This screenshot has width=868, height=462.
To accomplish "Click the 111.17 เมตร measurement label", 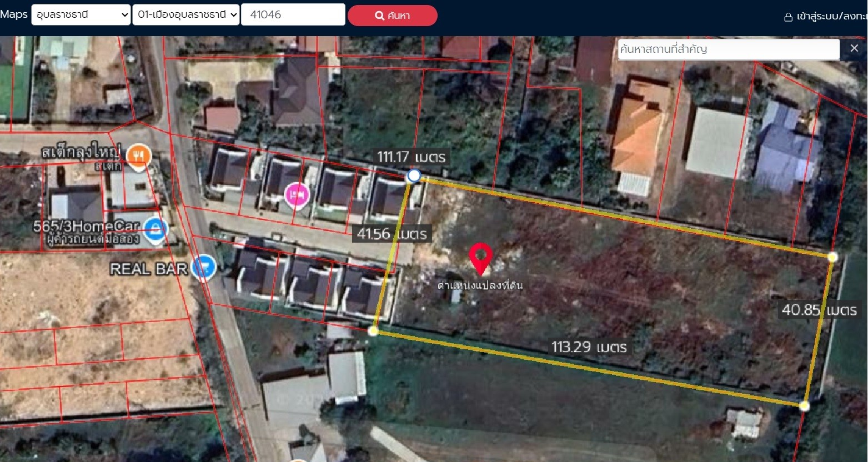I will (x=411, y=157).
